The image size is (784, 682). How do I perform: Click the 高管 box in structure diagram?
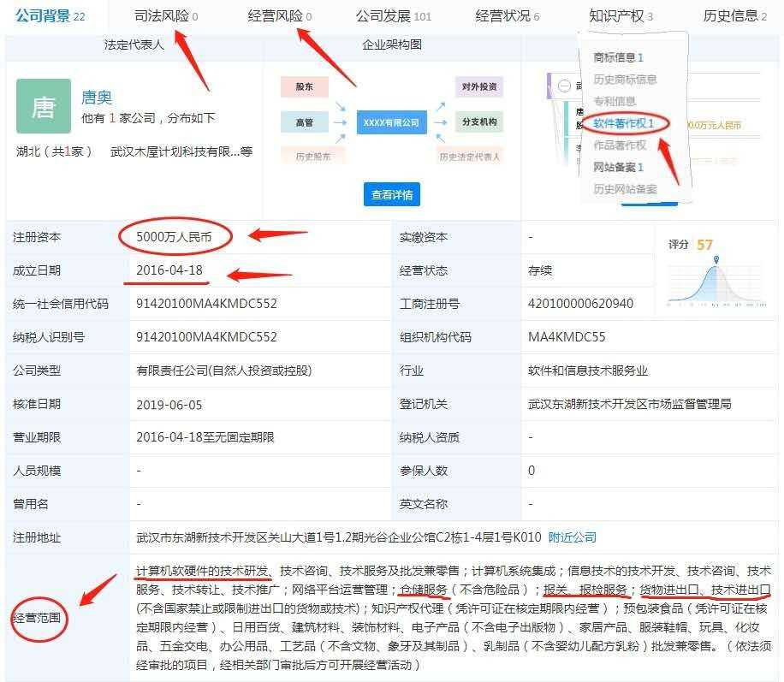coord(305,122)
